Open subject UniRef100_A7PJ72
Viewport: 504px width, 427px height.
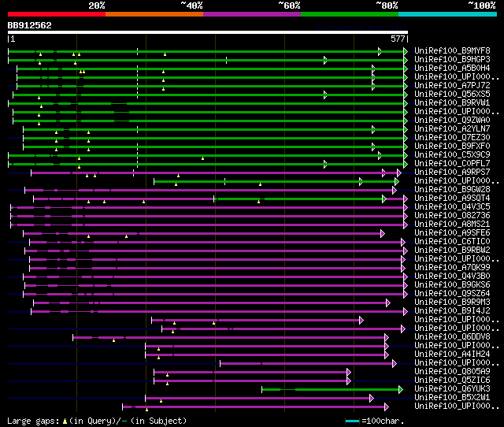[452, 86]
